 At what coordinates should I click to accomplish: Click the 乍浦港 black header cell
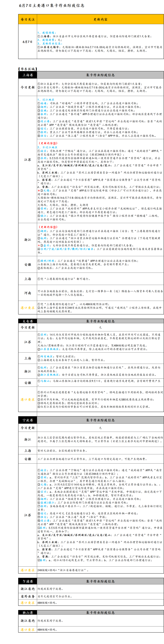28,581
